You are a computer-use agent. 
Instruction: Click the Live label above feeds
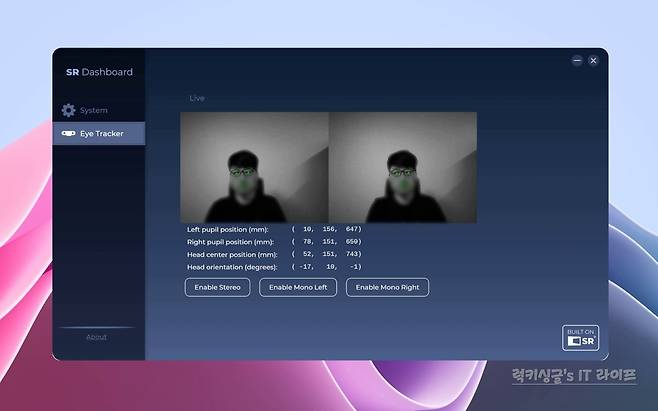coord(197,98)
